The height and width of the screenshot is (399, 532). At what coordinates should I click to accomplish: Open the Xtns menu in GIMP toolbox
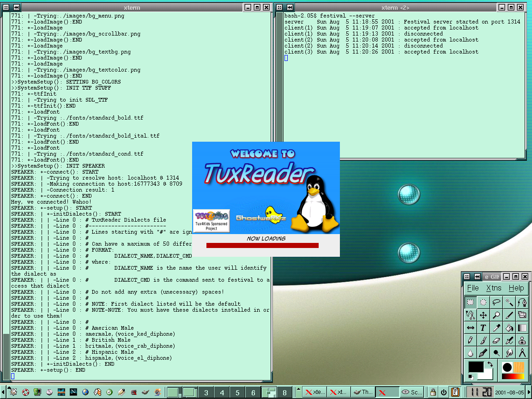click(x=494, y=288)
